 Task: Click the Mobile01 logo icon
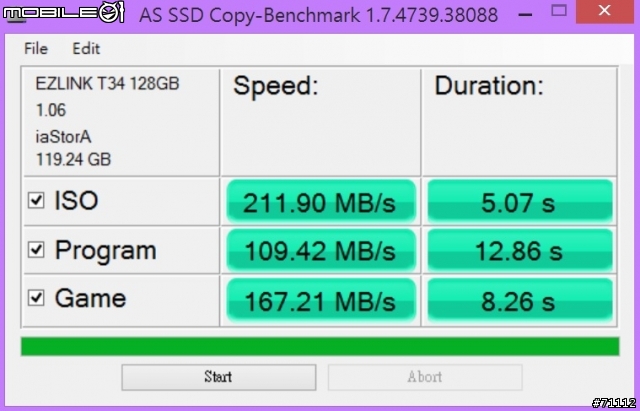click(64, 12)
